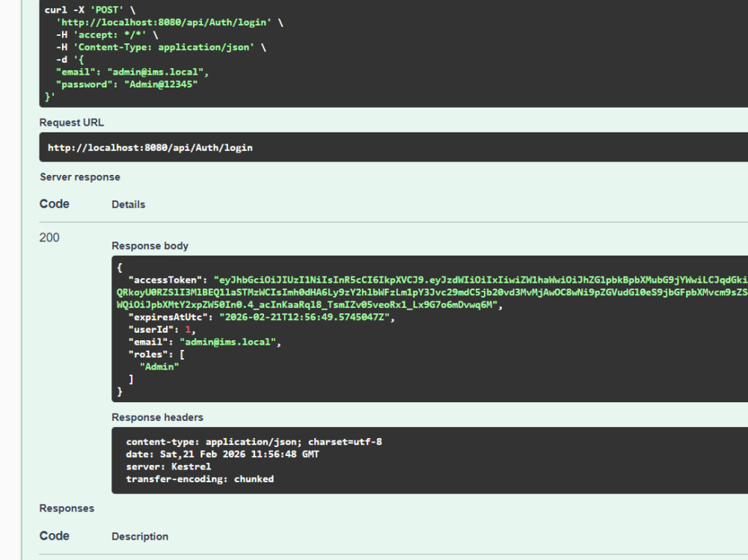The width and height of the screenshot is (748, 560).
Task: Click the date header line
Action: point(222,454)
